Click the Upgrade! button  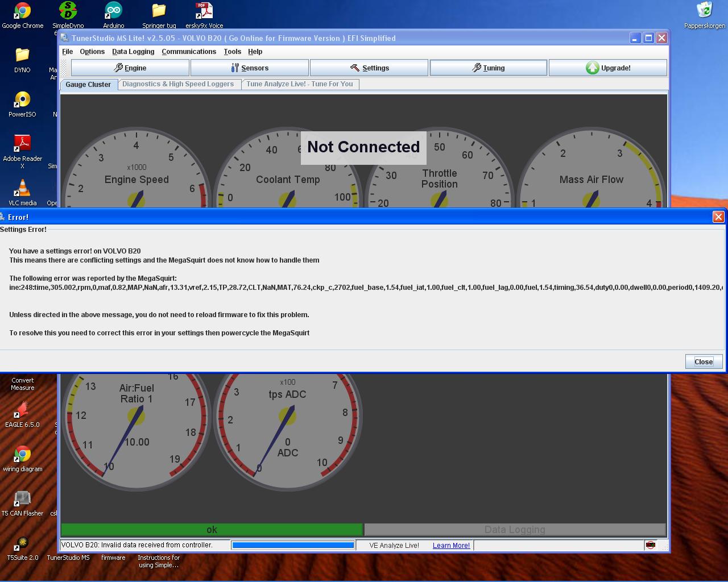[608, 68]
